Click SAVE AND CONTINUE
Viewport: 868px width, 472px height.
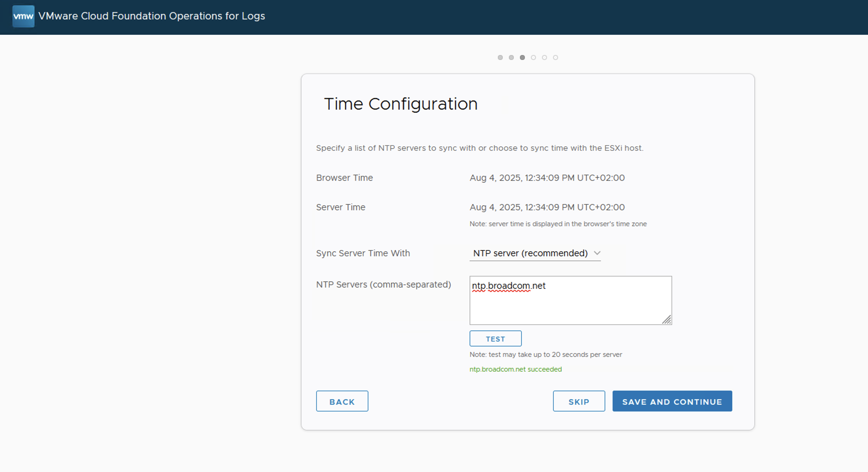672,401
